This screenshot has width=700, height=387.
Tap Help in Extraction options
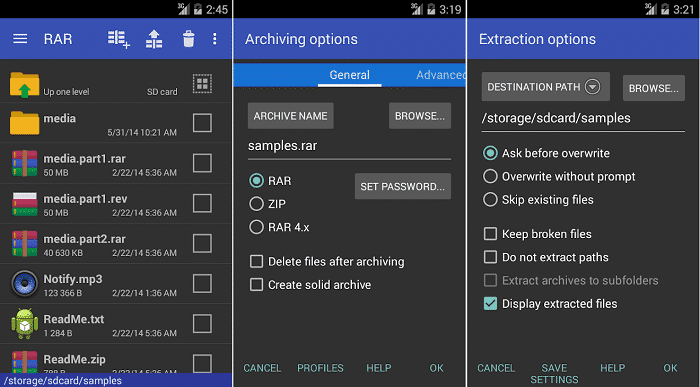[612, 368]
